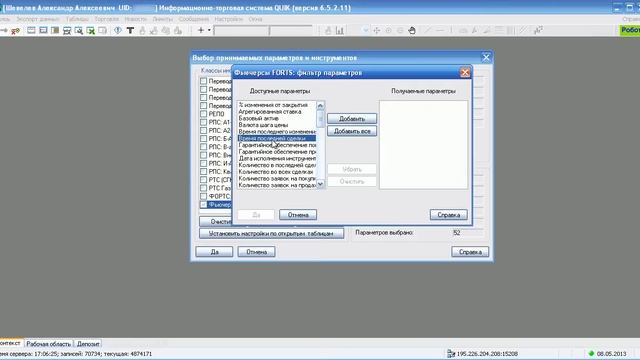This screenshot has height=360, width=640.
Task: Open the Торговля menu
Action: (x=107, y=19)
